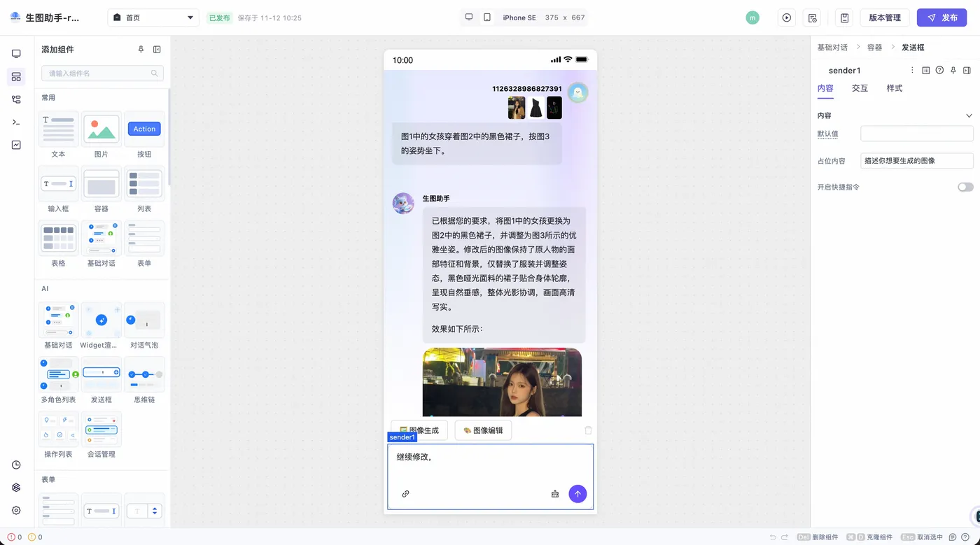Collapse the right properties panel

(x=967, y=70)
